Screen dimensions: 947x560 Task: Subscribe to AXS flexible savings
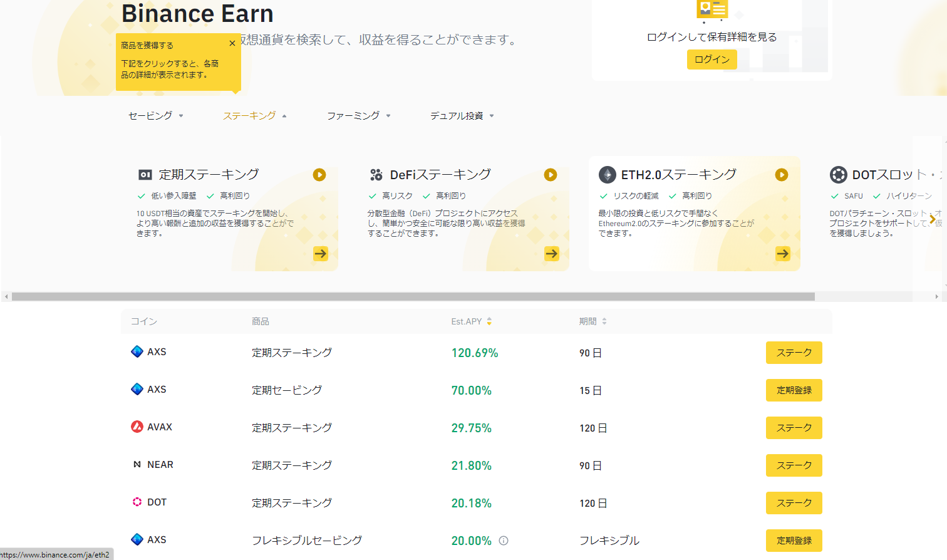click(x=794, y=541)
